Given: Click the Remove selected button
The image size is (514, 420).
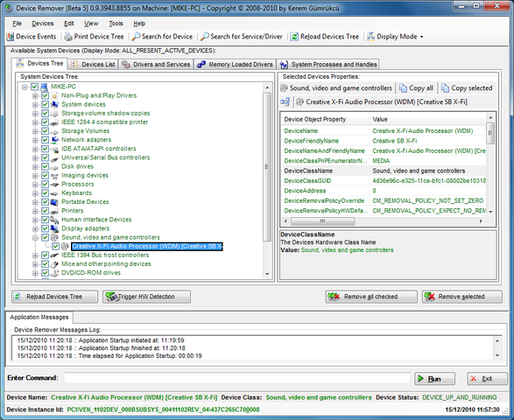Looking at the screenshot, I should (461, 297).
